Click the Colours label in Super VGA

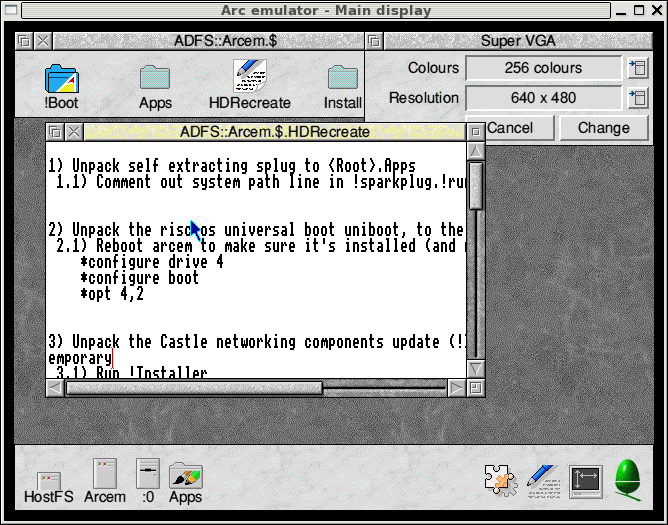point(433,68)
